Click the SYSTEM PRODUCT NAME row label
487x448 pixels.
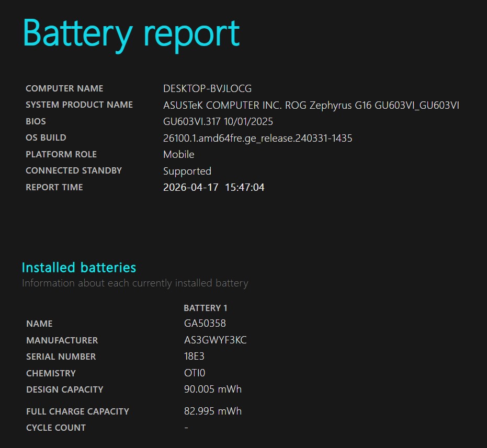coord(79,105)
